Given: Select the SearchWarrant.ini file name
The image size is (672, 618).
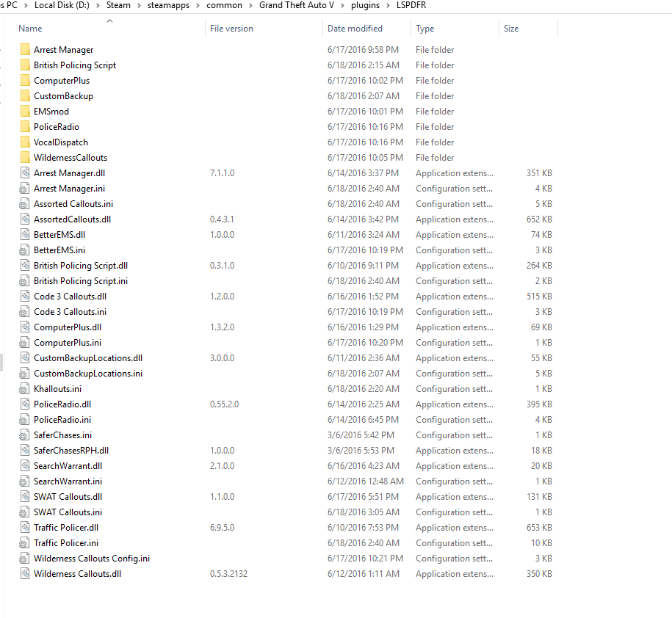Looking at the screenshot, I should tap(68, 481).
